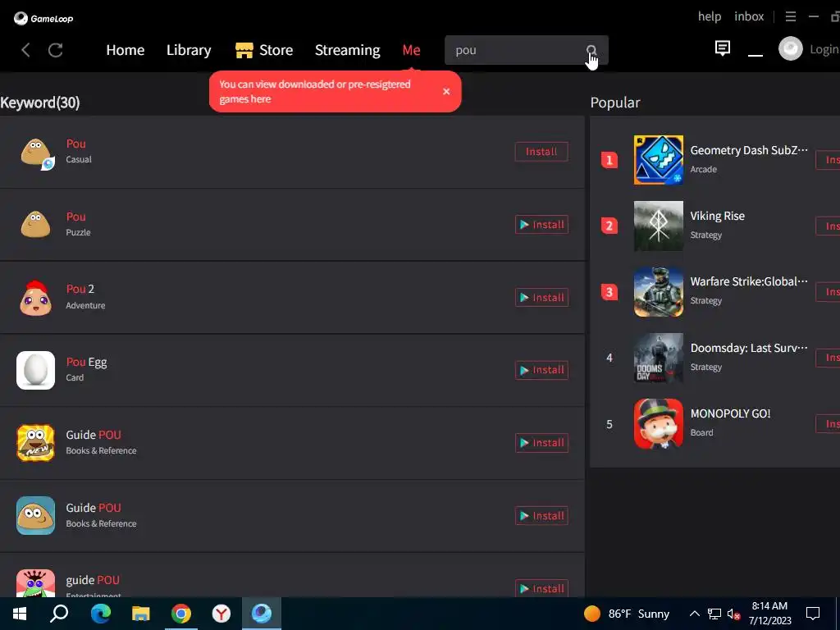Click 'Geometry Dash SubZ…' title
This screenshot has height=630, width=840.
click(749, 151)
